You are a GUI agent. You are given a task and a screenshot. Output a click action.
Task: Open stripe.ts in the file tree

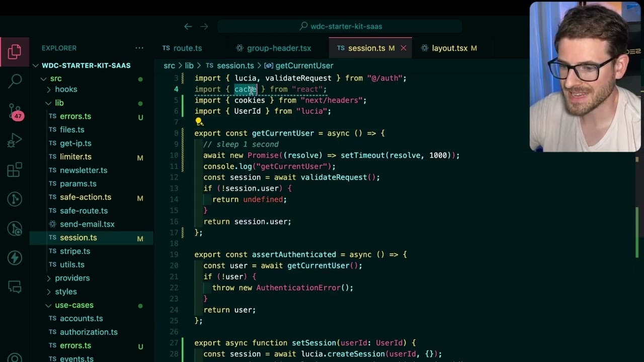pyautogui.click(x=75, y=251)
